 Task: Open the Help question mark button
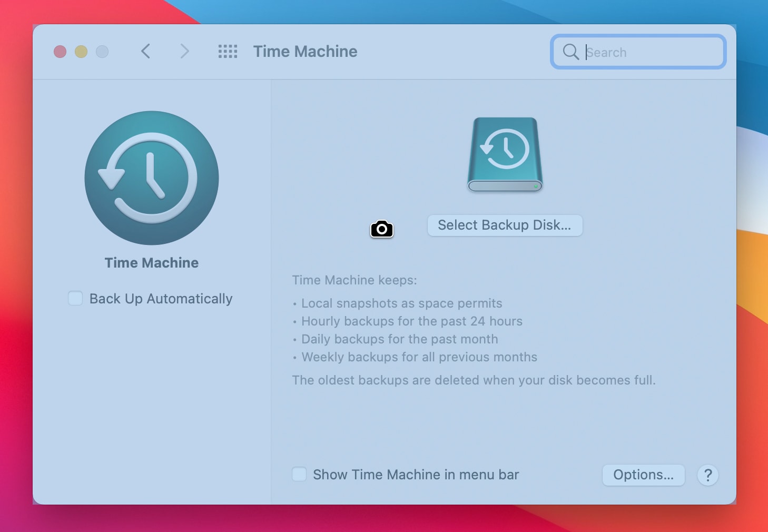click(x=708, y=475)
